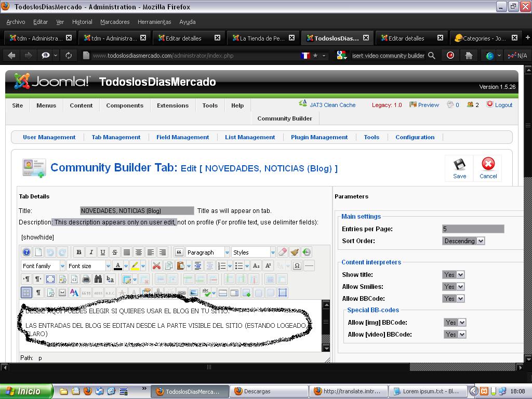Toggle the editor with [show/hide]
Viewport: 532px width, 399px height.
coord(37,237)
